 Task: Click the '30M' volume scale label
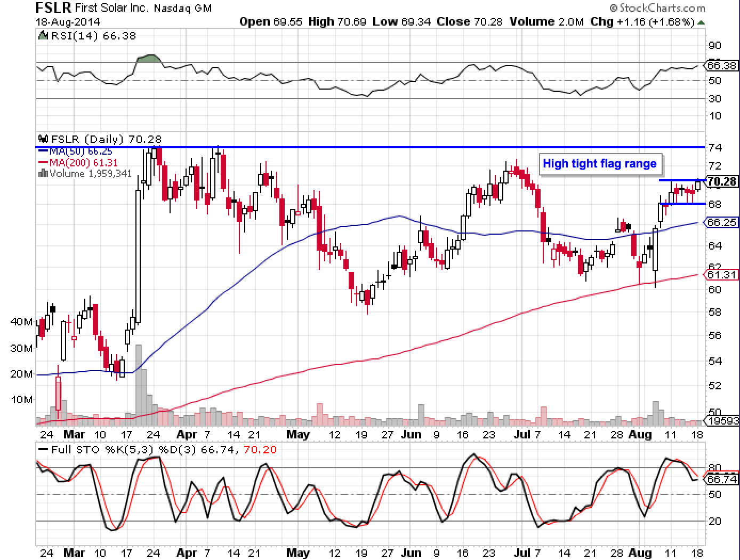click(21, 348)
